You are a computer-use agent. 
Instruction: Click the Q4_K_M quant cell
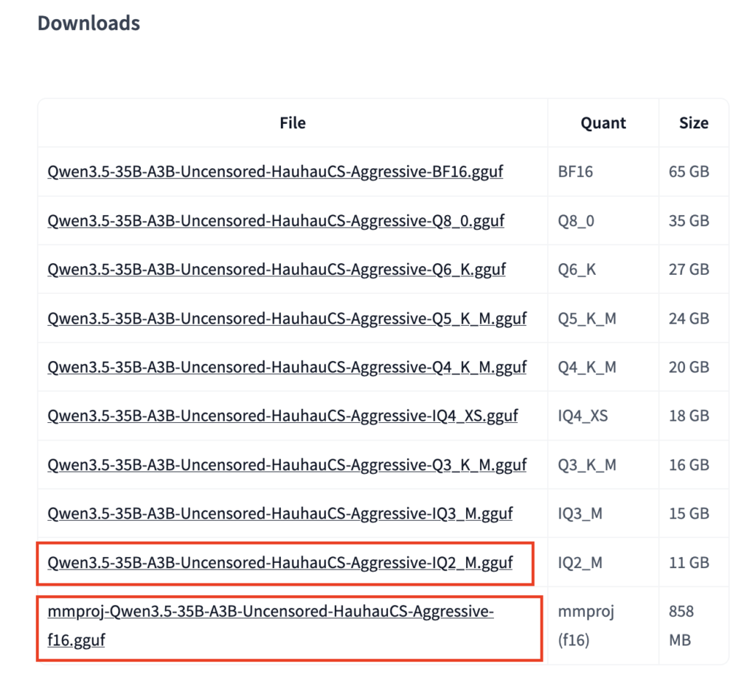(587, 367)
